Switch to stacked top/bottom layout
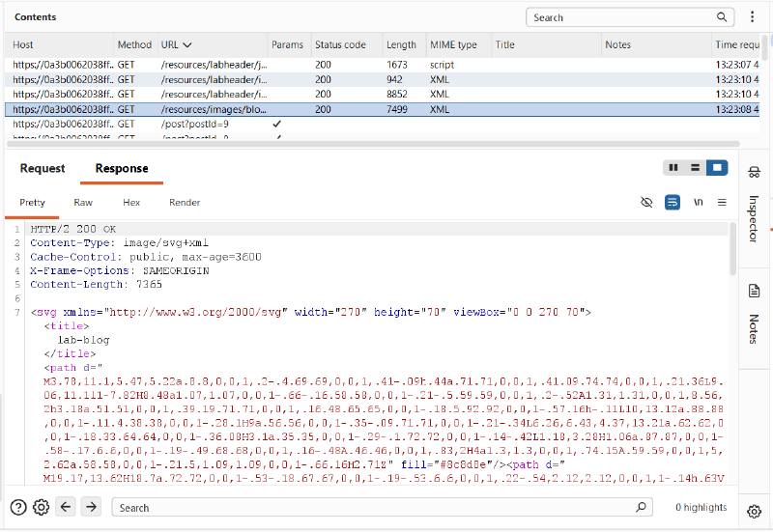The height and width of the screenshot is (532, 773). pos(695,168)
